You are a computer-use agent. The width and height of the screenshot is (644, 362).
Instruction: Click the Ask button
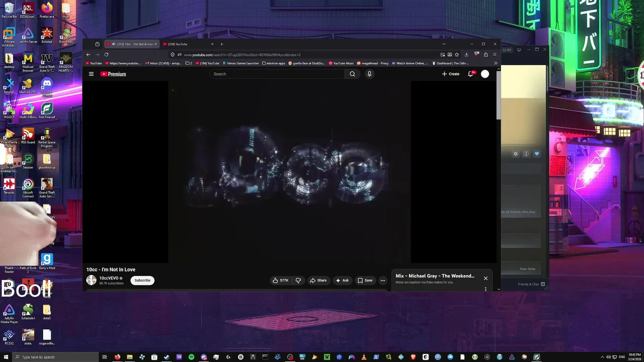(x=343, y=281)
